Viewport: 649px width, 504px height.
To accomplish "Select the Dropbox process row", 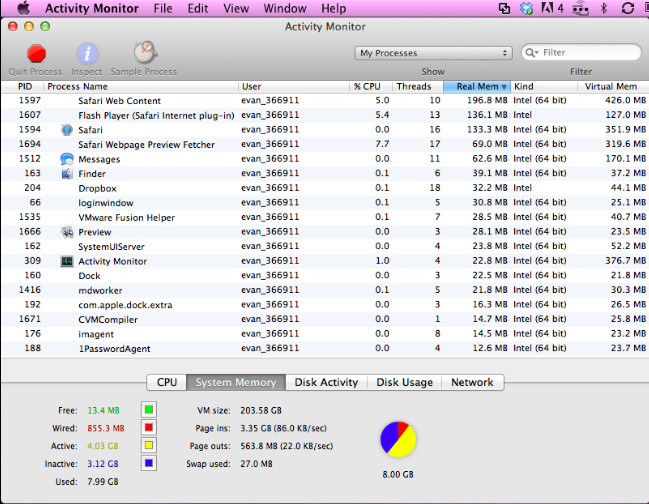I will point(324,188).
